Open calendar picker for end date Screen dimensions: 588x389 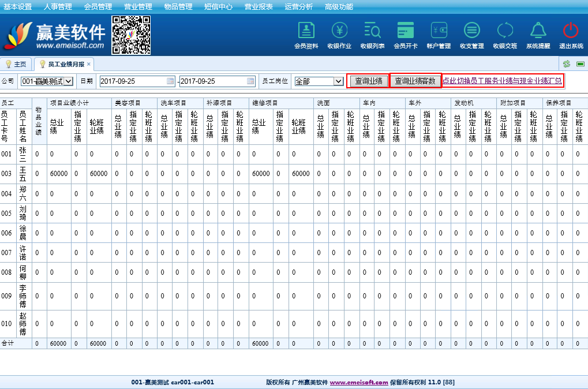250,81
